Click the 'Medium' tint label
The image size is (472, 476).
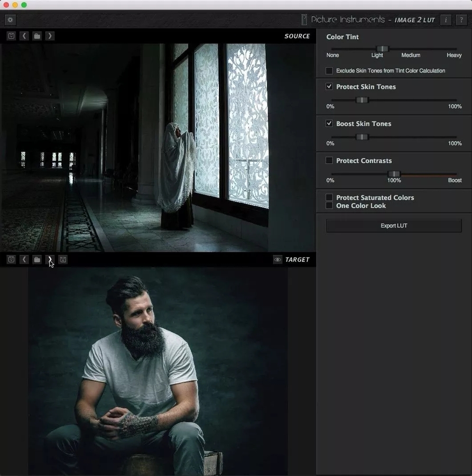pyautogui.click(x=411, y=55)
